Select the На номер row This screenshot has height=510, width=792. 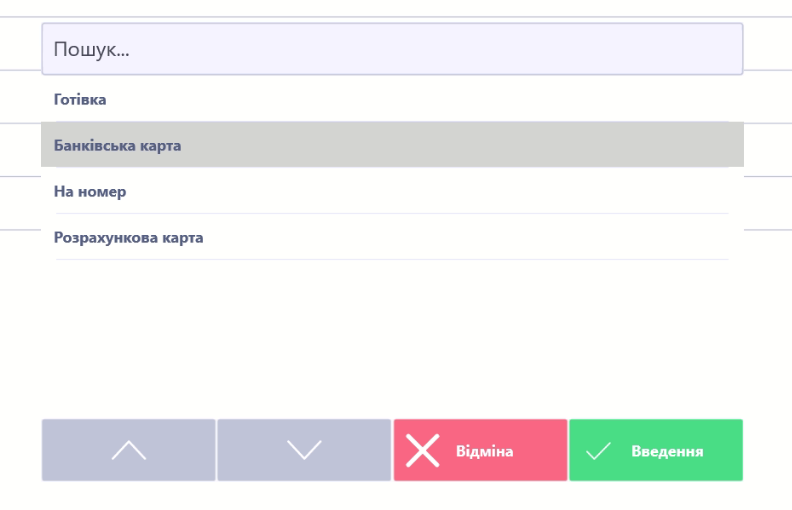pos(392,192)
